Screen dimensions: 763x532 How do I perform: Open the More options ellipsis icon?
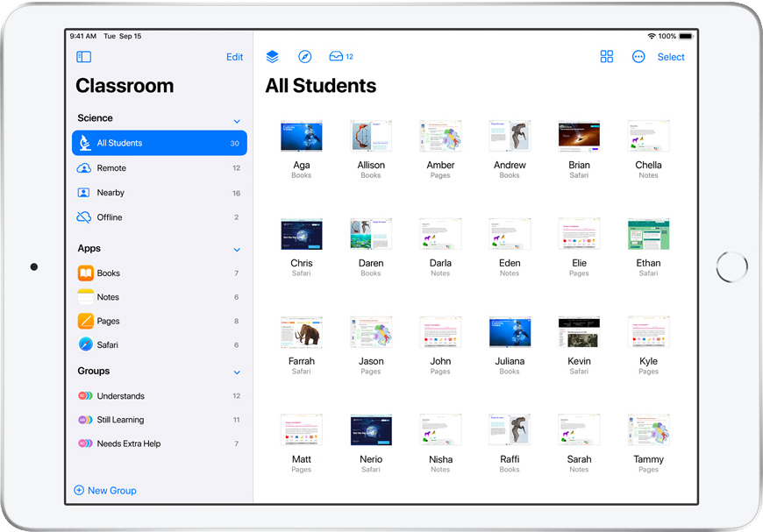(638, 57)
